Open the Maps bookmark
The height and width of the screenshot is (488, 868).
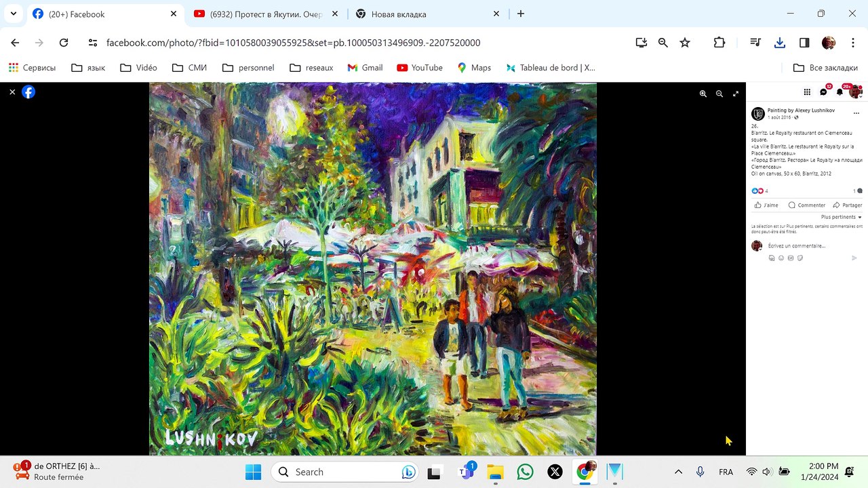click(474, 68)
